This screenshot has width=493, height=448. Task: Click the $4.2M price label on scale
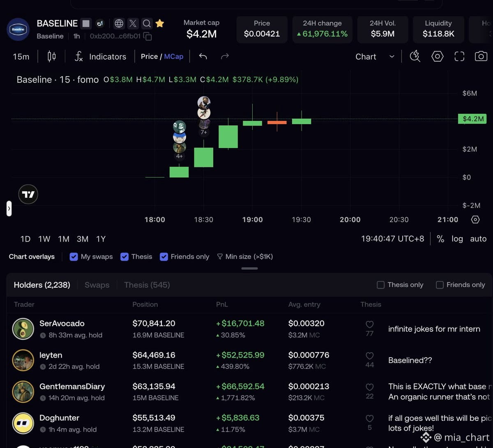click(472, 119)
